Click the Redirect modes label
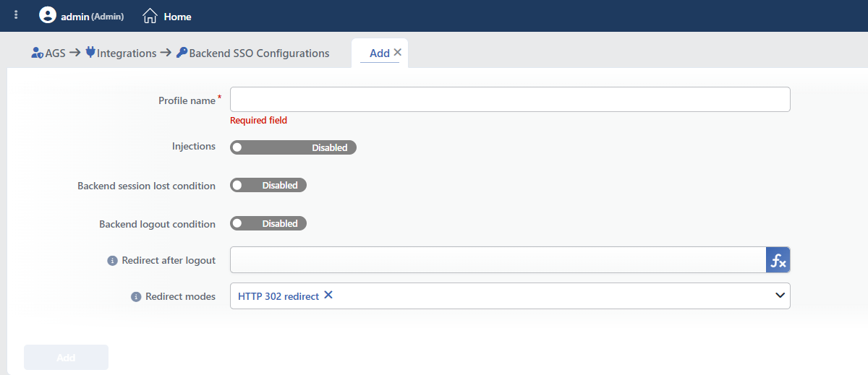The width and height of the screenshot is (868, 375). 180,296
